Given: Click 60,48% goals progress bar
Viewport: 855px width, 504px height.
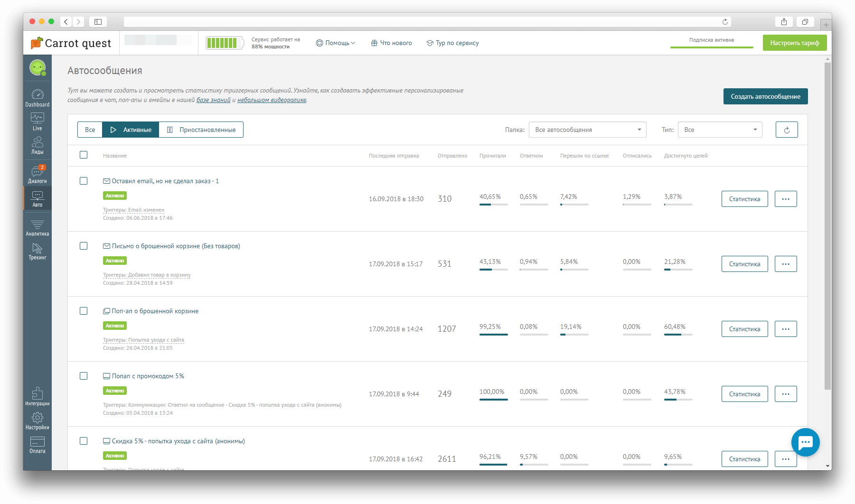Looking at the screenshot, I should tap(678, 335).
